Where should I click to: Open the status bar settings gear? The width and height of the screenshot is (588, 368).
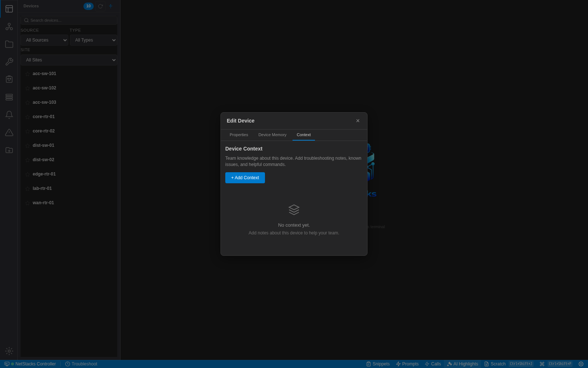[x=581, y=364]
